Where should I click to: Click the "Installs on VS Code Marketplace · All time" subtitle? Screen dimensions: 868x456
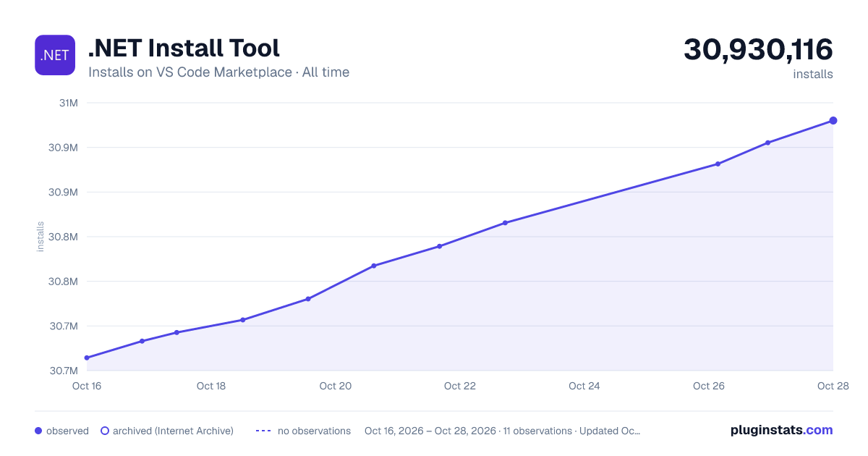(x=218, y=72)
